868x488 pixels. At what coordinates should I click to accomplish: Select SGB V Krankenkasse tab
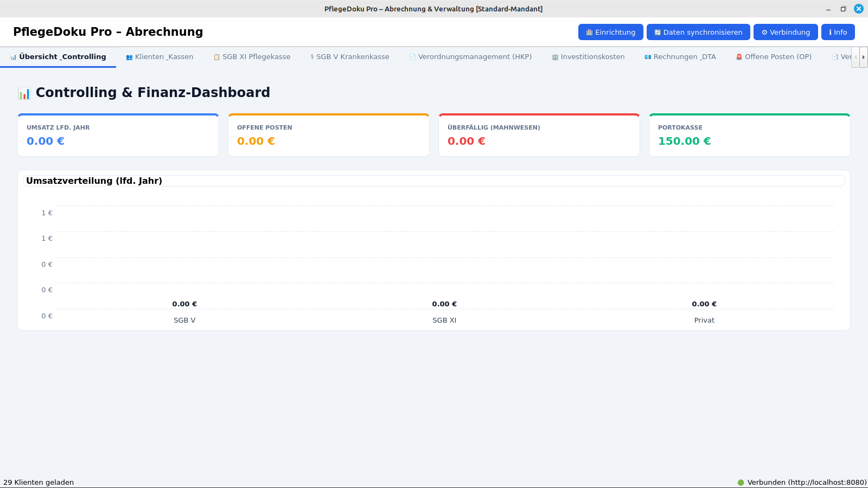click(349, 57)
